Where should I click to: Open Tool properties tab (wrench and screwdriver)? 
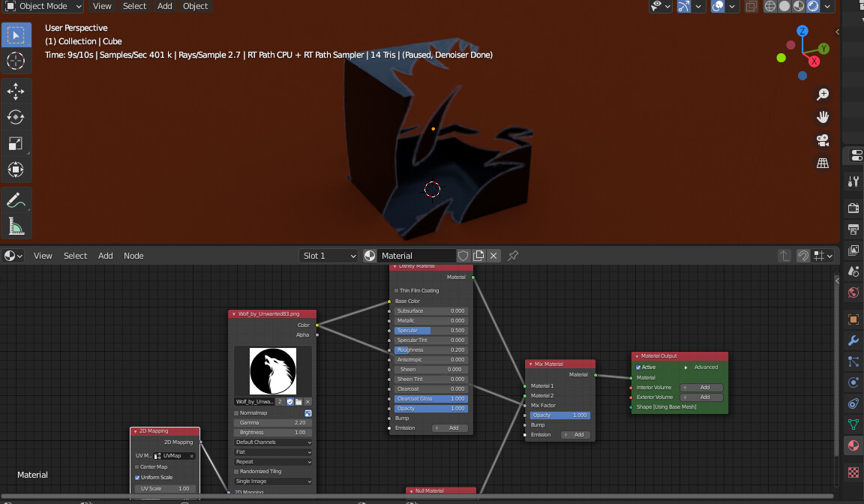pos(853,181)
